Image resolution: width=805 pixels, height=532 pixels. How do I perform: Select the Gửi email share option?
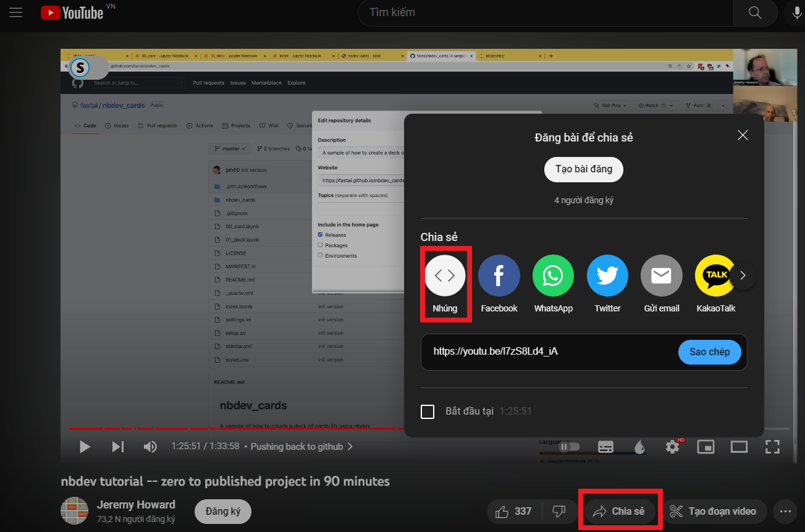(662, 284)
